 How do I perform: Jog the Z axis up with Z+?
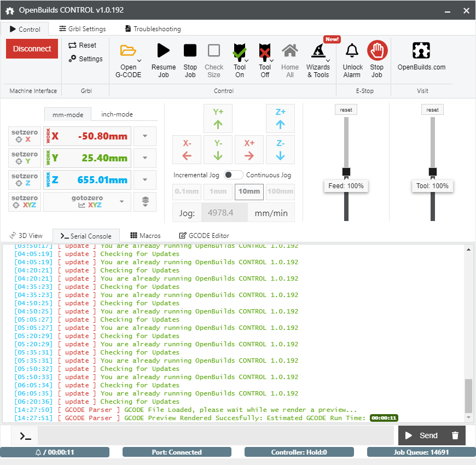coord(280,118)
